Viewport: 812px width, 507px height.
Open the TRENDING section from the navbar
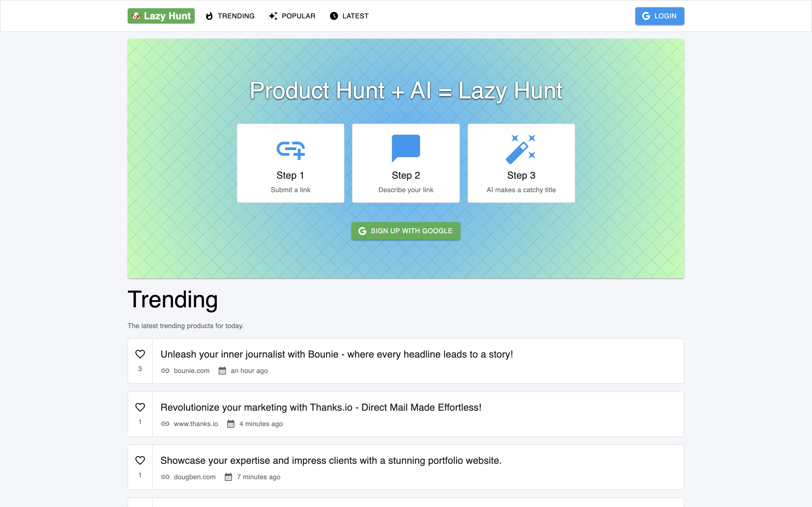click(x=236, y=16)
